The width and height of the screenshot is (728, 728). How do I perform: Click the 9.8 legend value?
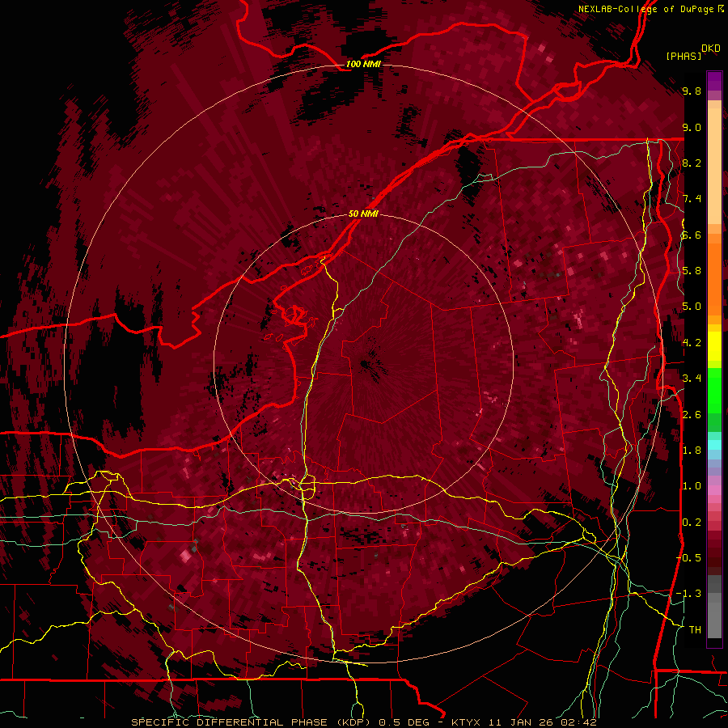tap(692, 91)
